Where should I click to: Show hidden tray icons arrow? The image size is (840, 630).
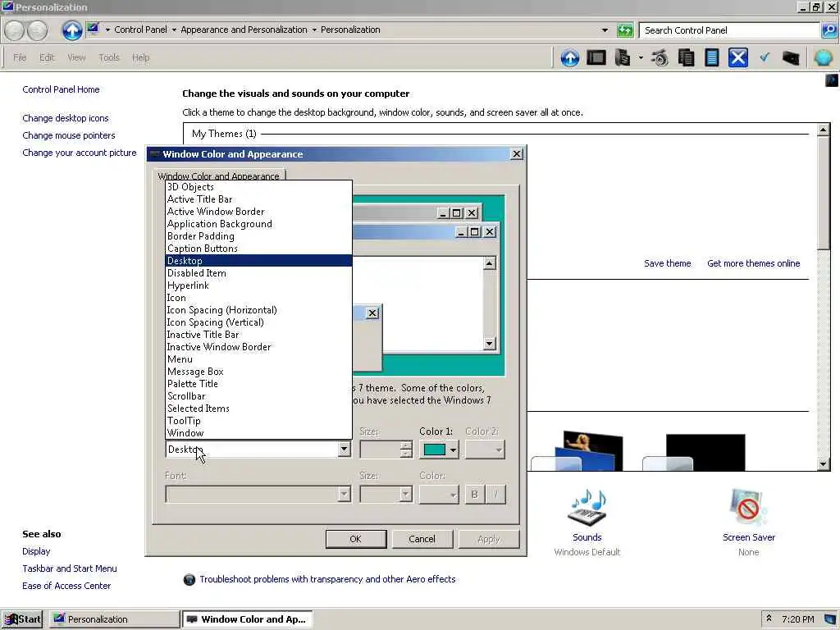click(769, 619)
